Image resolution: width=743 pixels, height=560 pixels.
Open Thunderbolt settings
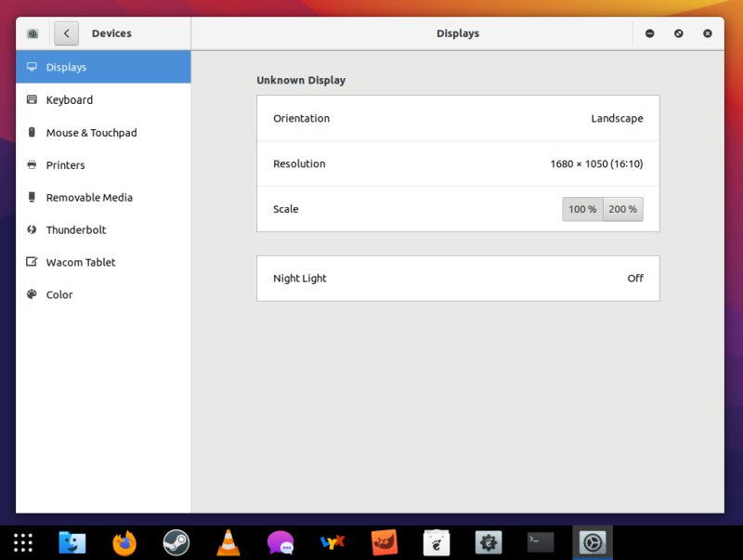pos(78,229)
